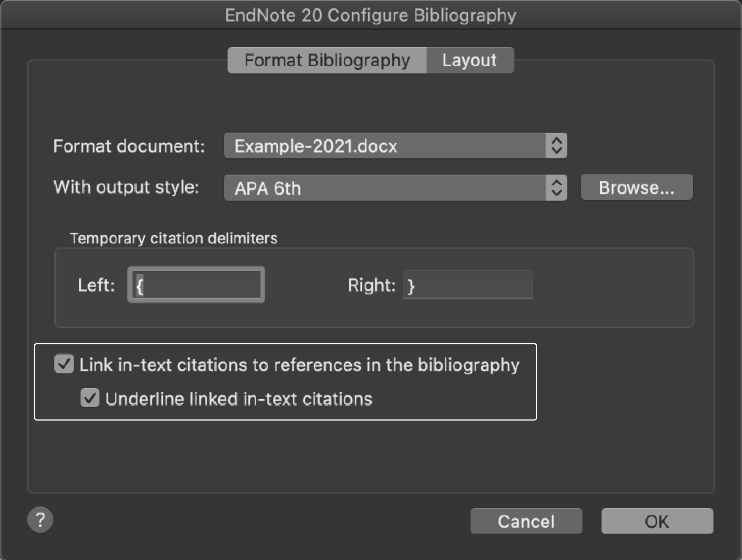
Task: Click the Right delimiter input field
Action: pyautogui.click(x=467, y=285)
